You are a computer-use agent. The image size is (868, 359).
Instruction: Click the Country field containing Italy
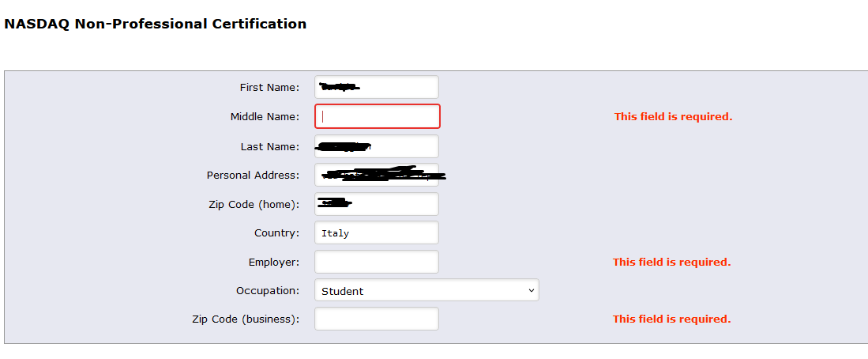pos(376,233)
